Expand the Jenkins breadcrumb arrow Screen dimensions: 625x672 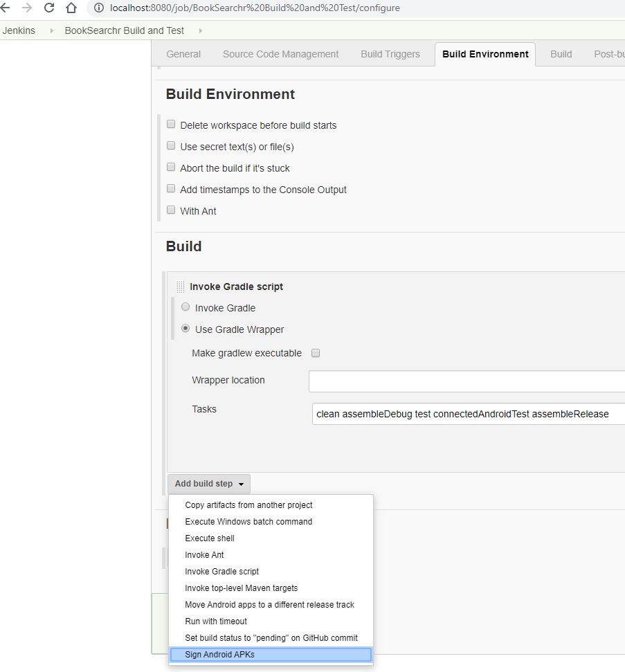click(51, 31)
